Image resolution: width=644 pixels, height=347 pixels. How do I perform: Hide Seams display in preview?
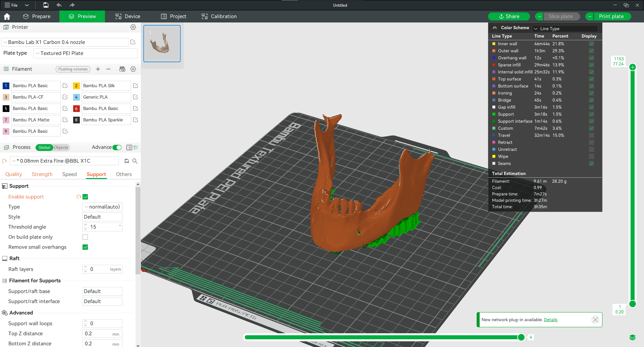point(591,164)
